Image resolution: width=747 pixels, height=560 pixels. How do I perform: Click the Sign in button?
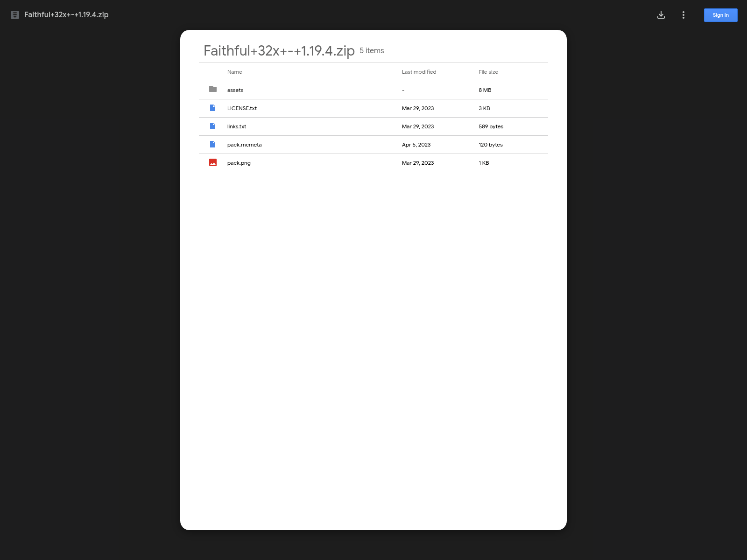click(721, 15)
